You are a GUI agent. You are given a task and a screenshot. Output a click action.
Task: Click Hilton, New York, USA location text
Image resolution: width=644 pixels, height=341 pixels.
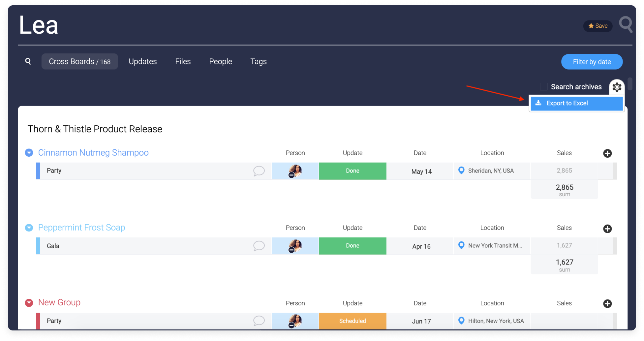[496, 321]
